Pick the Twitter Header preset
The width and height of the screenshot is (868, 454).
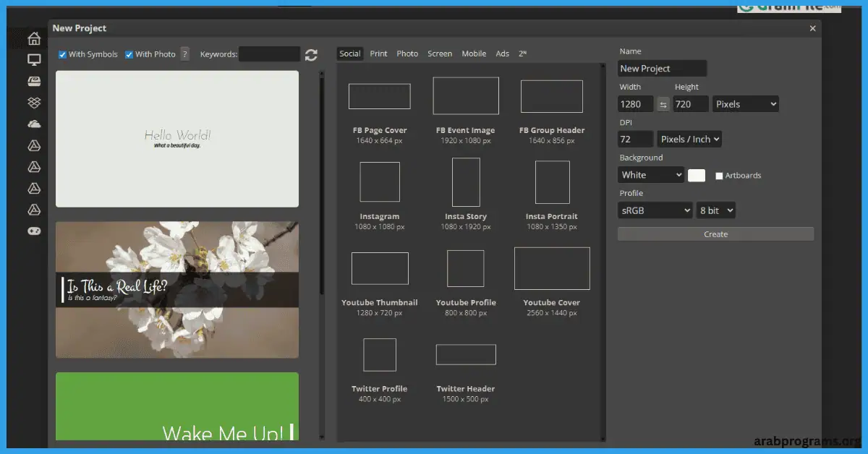(465, 373)
